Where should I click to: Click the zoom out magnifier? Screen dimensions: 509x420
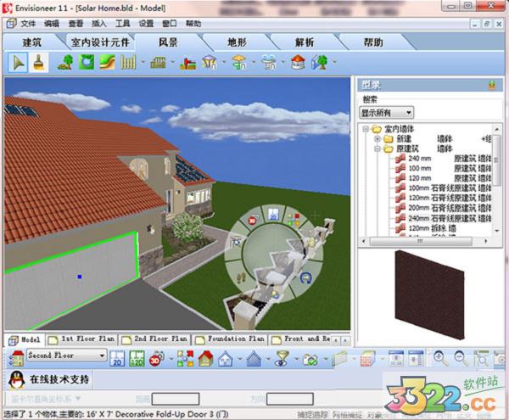click(461, 359)
